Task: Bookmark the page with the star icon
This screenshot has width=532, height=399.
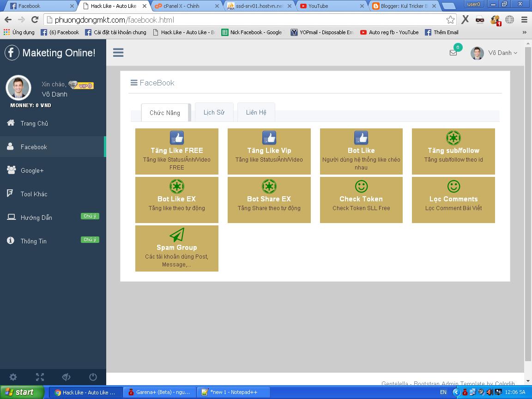Action: click(x=450, y=20)
